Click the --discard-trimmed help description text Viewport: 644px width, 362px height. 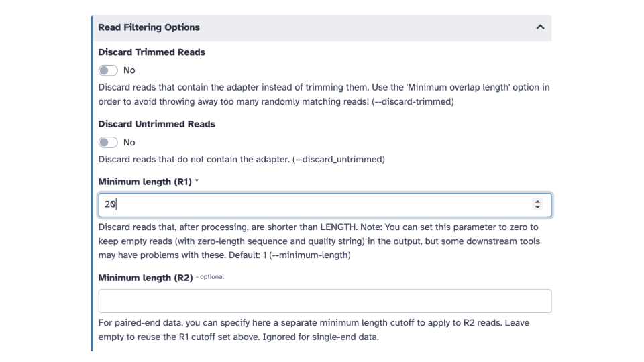[323, 95]
